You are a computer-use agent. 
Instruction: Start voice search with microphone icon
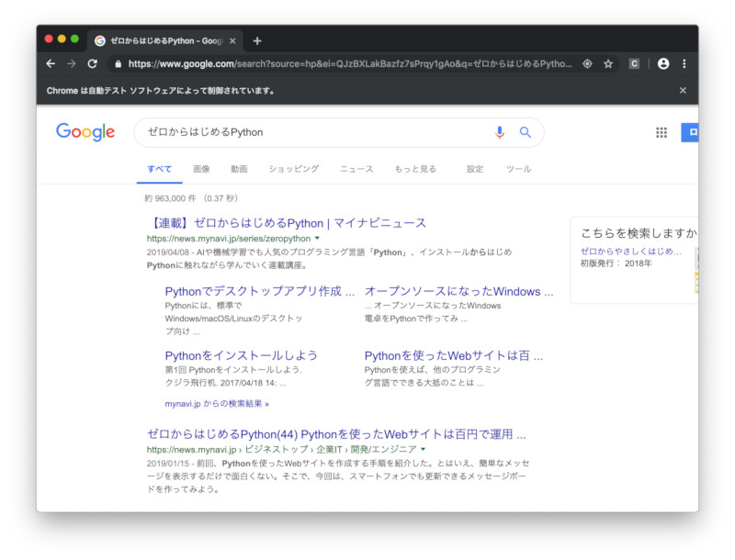click(x=500, y=132)
